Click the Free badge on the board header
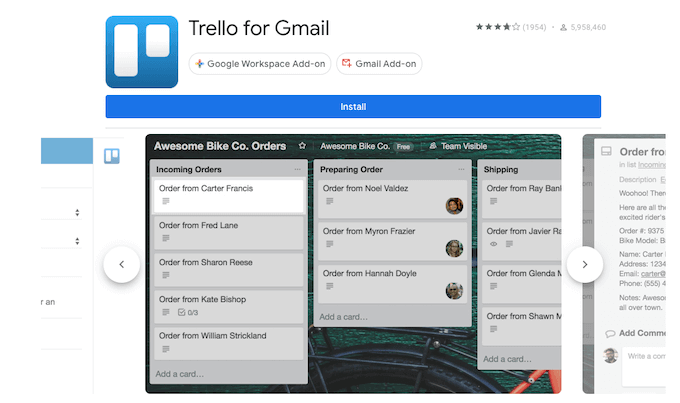The height and width of the screenshot is (403, 680). 403,147
